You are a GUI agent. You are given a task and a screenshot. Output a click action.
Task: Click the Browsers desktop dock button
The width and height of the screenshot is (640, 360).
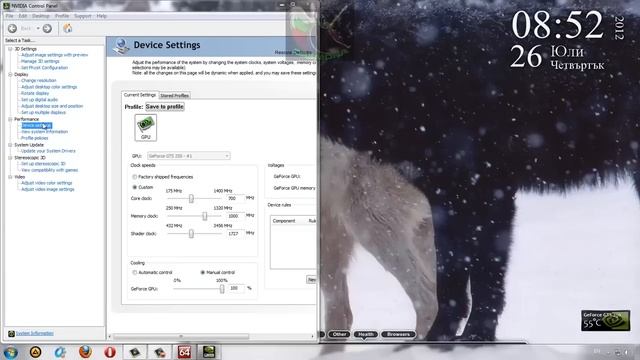pyautogui.click(x=398, y=334)
